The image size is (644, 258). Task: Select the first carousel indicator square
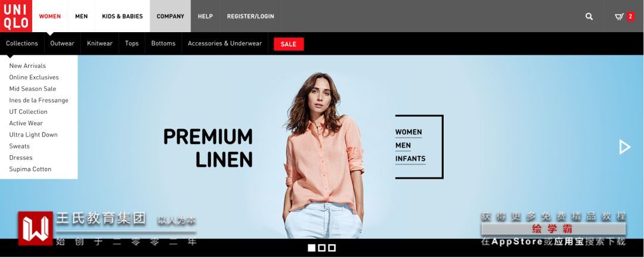[x=311, y=248]
